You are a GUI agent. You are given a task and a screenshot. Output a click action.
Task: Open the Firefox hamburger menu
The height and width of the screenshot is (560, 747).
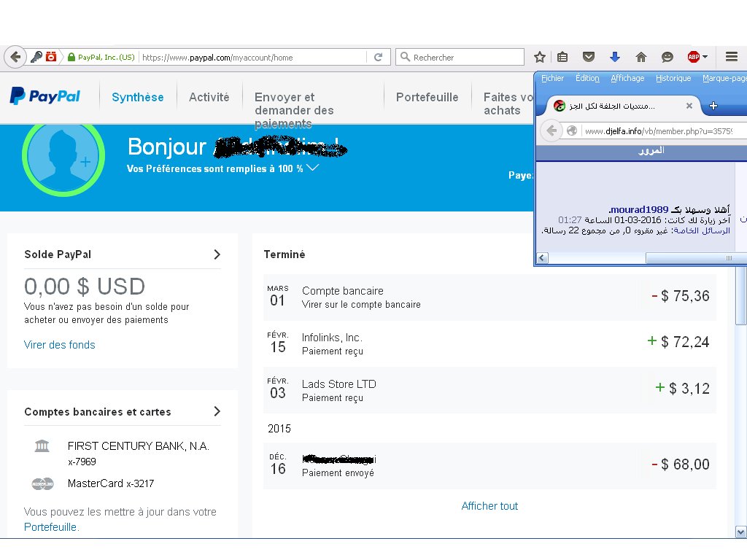(x=732, y=57)
